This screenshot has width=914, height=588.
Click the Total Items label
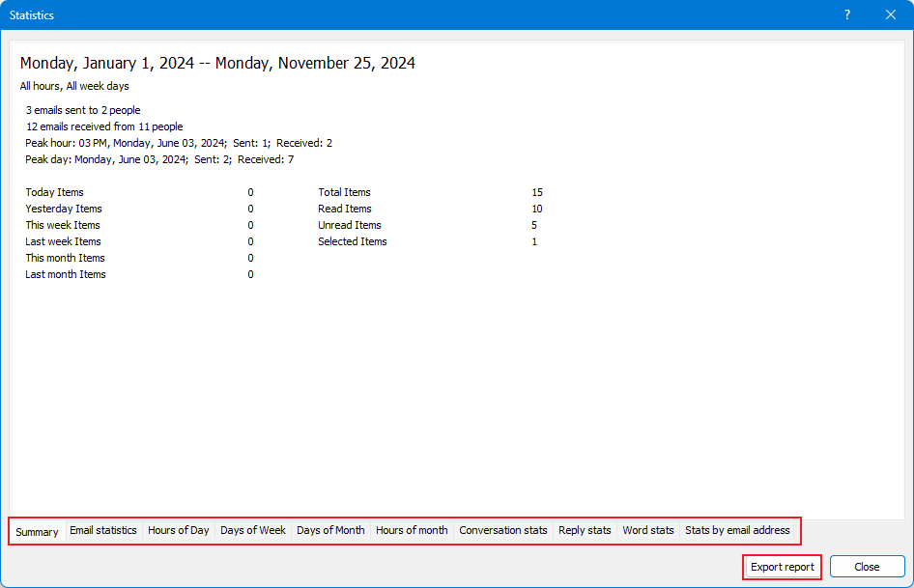[x=344, y=192]
